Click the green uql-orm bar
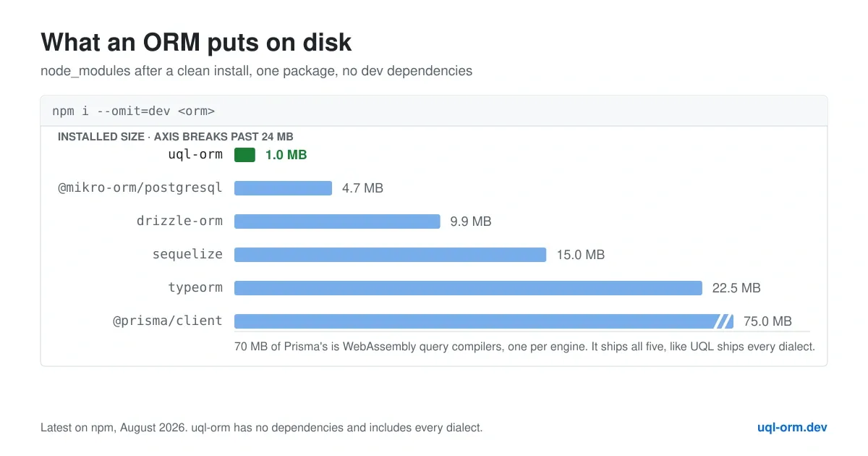This screenshot has width=868, height=456. (x=244, y=155)
